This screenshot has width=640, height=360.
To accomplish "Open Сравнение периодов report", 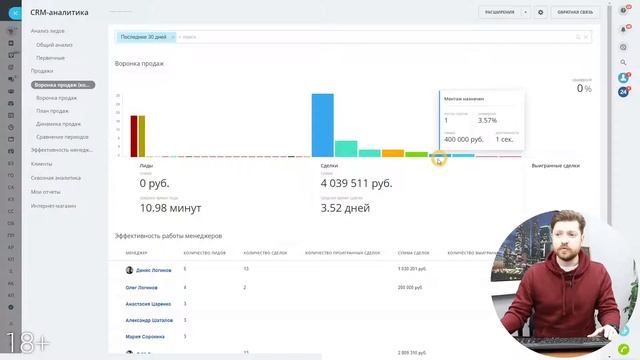I will pos(62,137).
